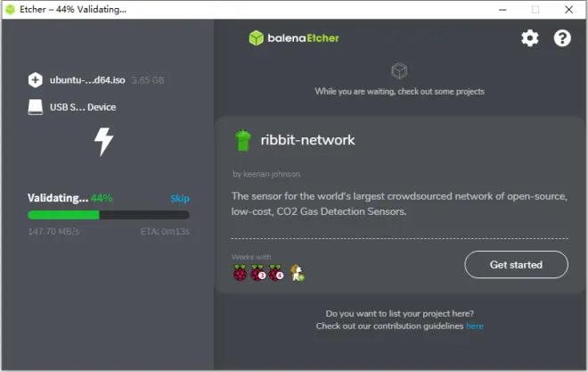Image resolution: width=588 pixels, height=372 pixels.
Task: Click the 'While you are waiting' message
Action: pyautogui.click(x=399, y=92)
